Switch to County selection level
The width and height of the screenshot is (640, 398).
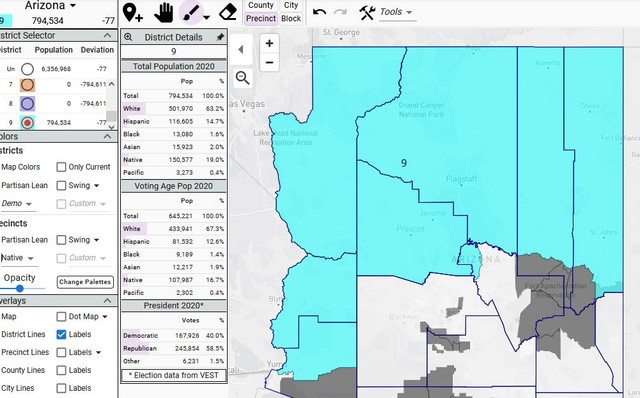pyautogui.click(x=261, y=5)
